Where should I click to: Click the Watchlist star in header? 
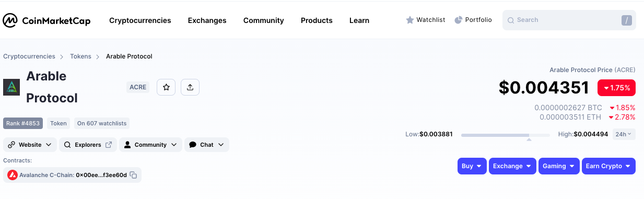tap(410, 20)
